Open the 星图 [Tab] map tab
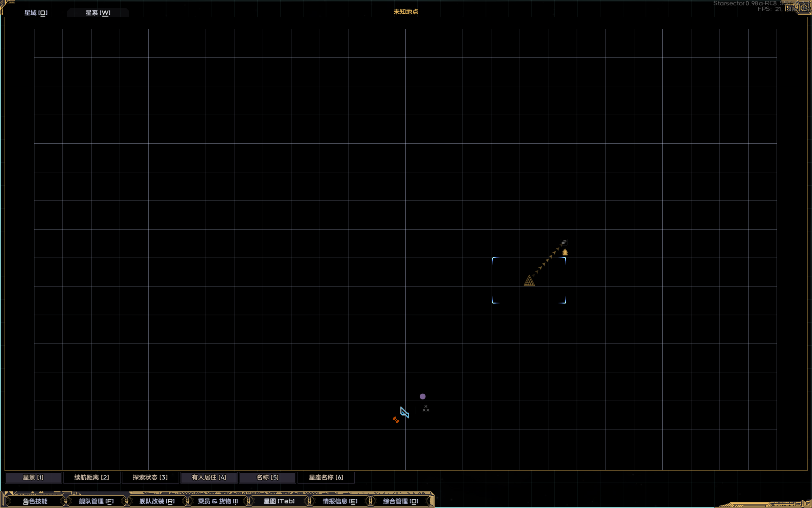Viewport: 812px width, 508px height. (x=279, y=501)
